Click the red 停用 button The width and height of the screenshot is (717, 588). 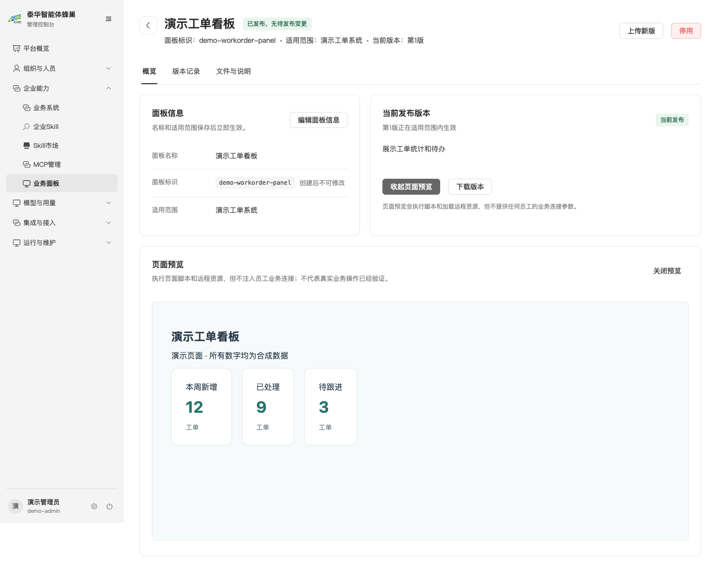pos(686,31)
